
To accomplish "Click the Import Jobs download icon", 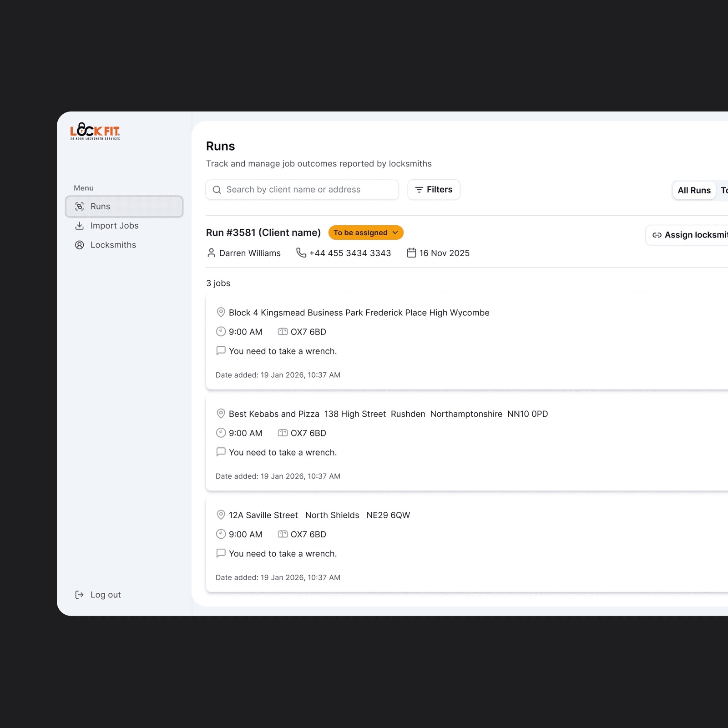I will [x=80, y=226].
